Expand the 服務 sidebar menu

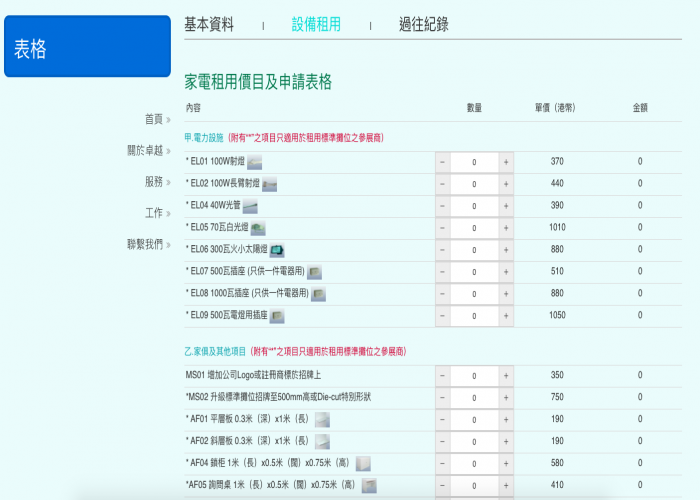tap(168, 182)
